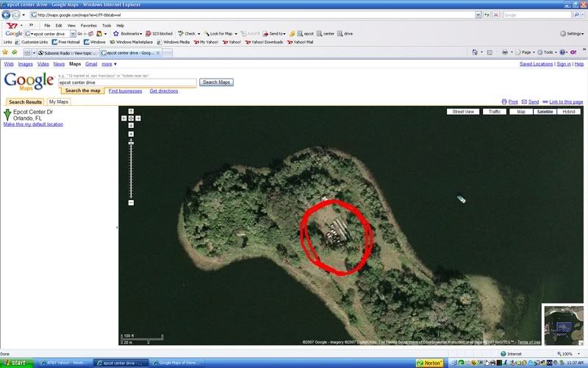Screen dimensions: 588x368
Task: Toggle the Traffic overlay
Action: coord(495,112)
